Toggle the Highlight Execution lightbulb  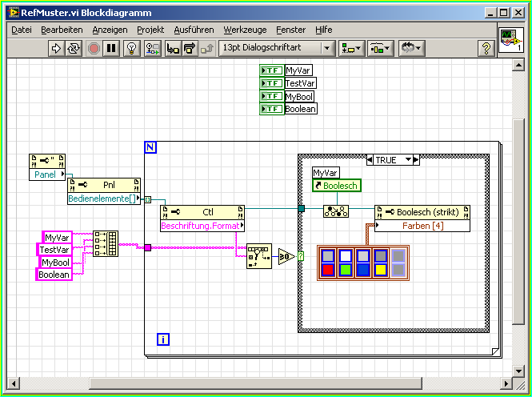pyautogui.click(x=131, y=48)
